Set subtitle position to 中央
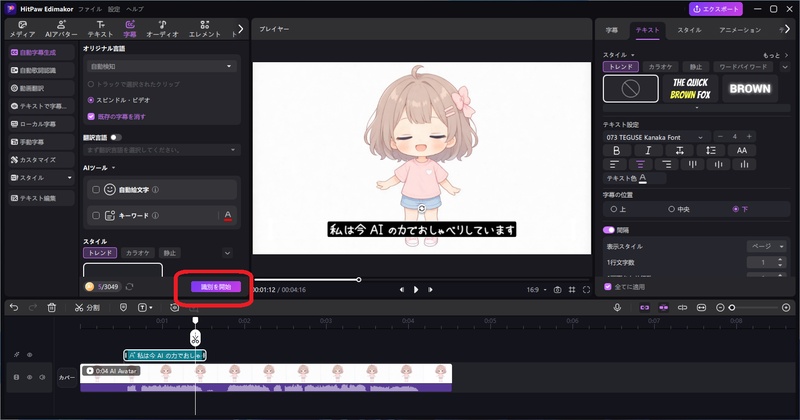This screenshot has width=800, height=420. pyautogui.click(x=671, y=209)
